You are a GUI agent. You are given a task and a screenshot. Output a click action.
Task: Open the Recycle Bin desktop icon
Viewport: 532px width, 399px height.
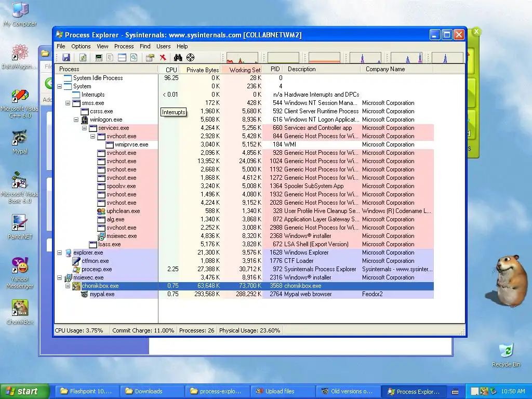tap(506, 355)
